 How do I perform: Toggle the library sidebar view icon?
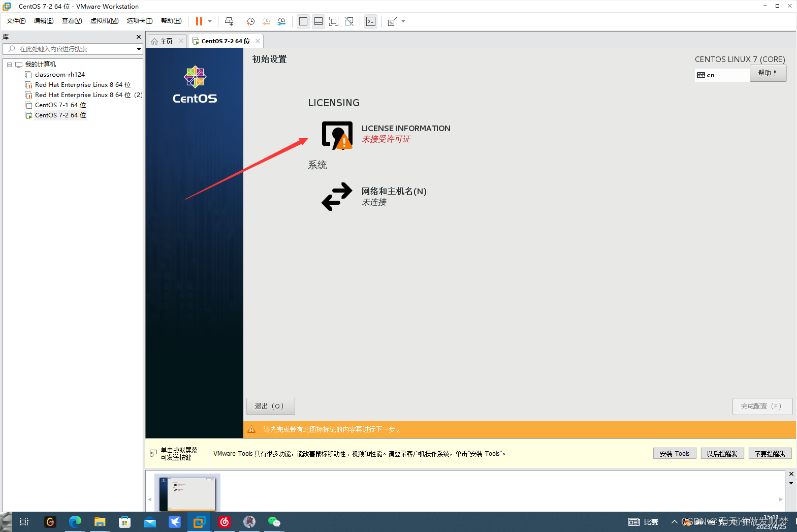[303, 21]
